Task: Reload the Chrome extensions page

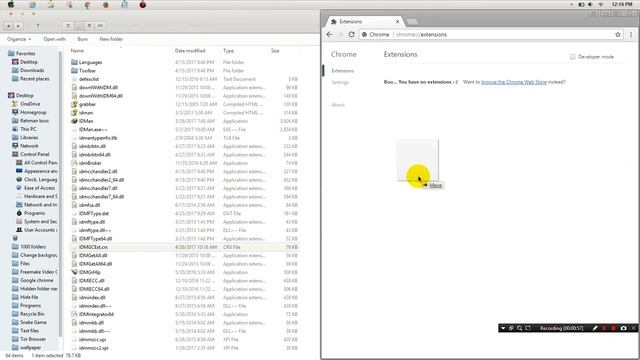Action: (x=351, y=35)
